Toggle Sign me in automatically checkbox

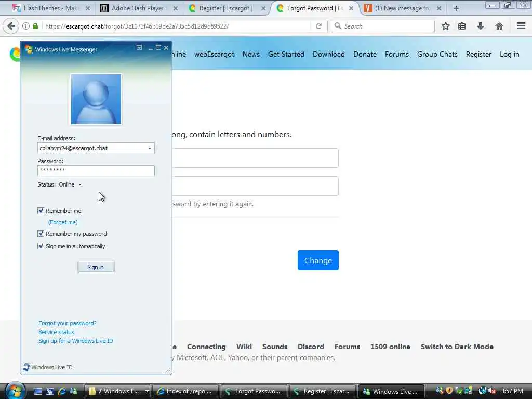[x=41, y=246]
